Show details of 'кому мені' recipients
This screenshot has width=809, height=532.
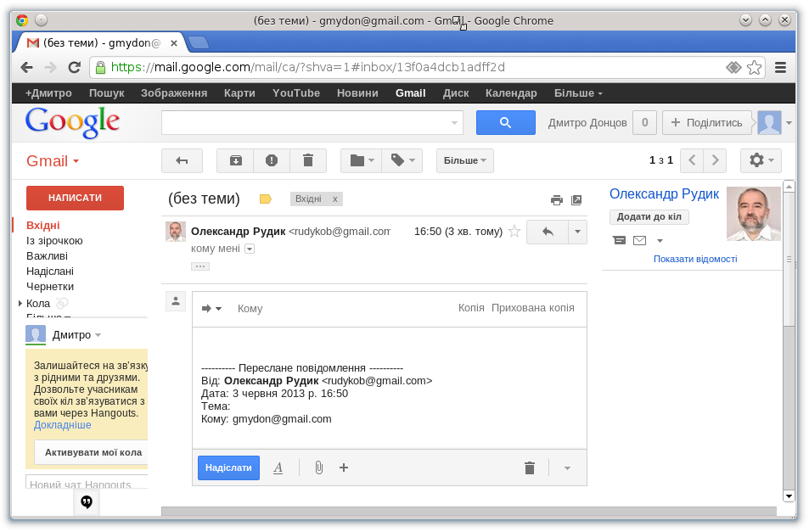(x=250, y=249)
